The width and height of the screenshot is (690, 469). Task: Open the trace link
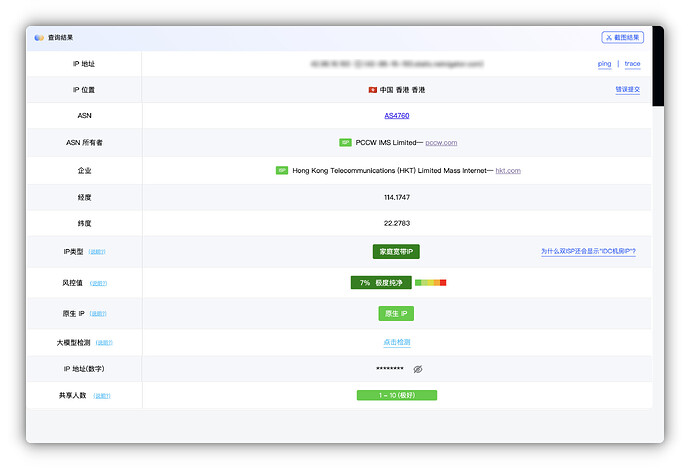[632, 64]
